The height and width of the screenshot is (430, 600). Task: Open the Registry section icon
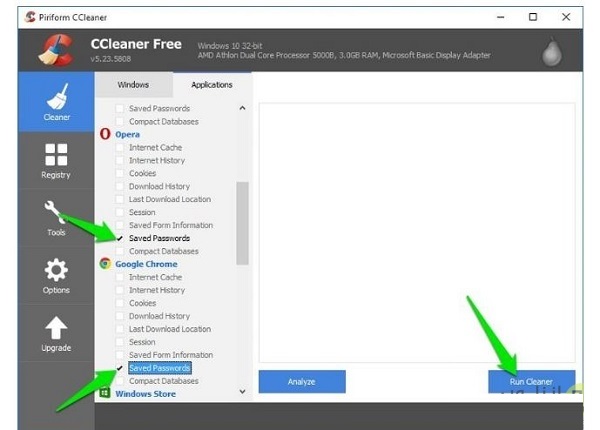pyautogui.click(x=56, y=159)
